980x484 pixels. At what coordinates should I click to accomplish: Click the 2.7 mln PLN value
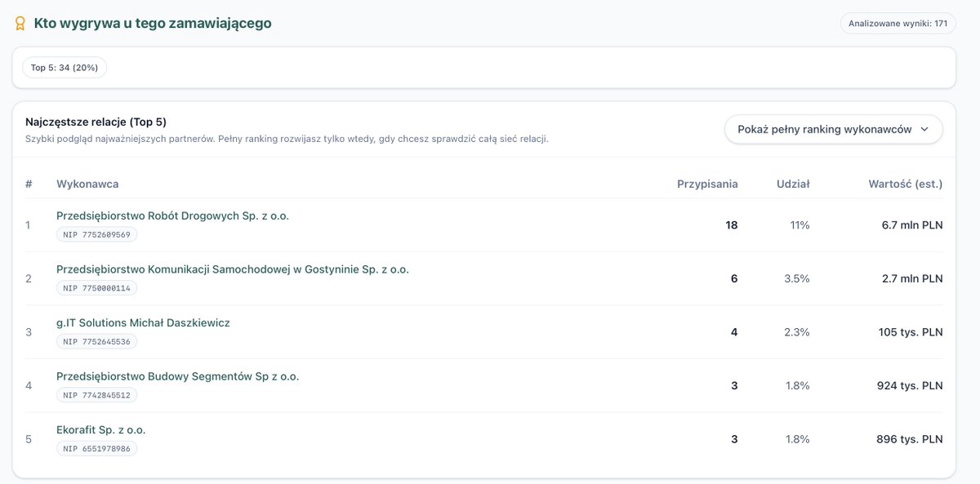[912, 278]
